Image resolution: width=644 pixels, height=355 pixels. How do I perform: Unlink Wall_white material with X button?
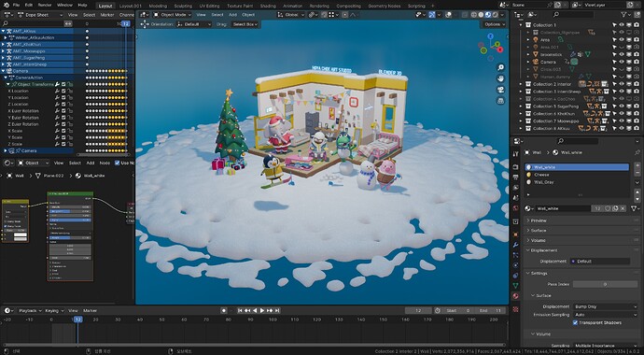click(x=623, y=208)
